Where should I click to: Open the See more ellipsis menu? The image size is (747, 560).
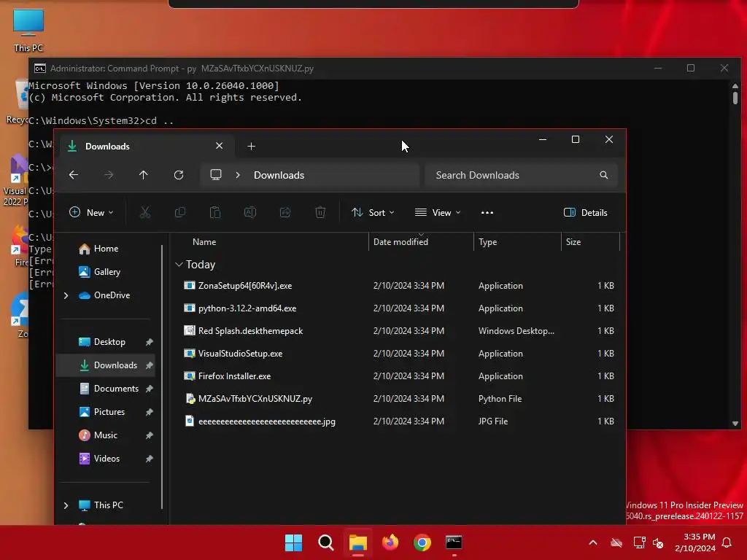pos(487,213)
